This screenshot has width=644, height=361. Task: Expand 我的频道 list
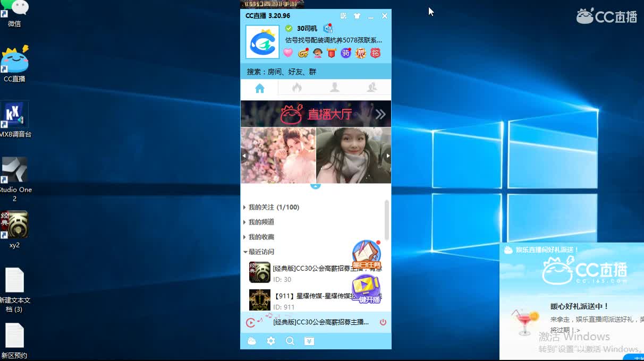(259, 222)
